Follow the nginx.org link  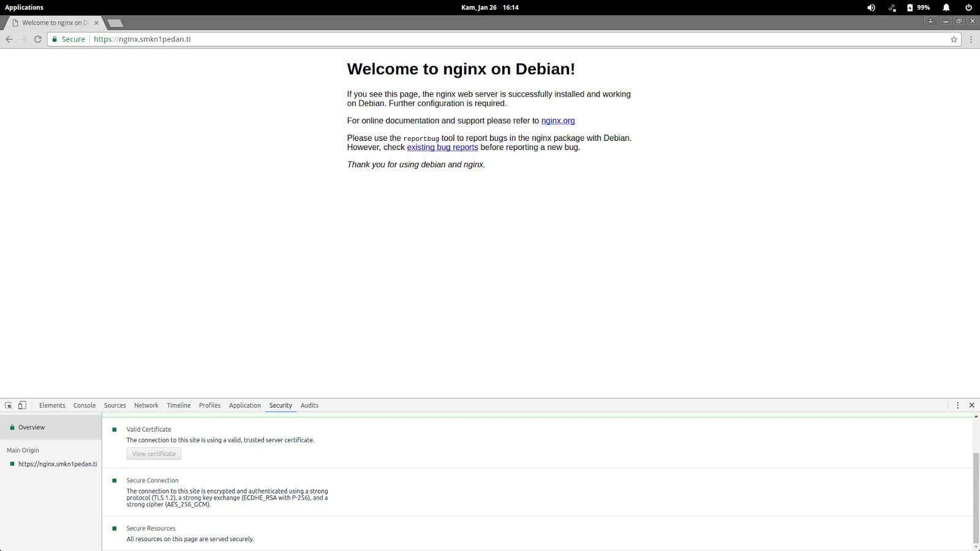point(558,121)
